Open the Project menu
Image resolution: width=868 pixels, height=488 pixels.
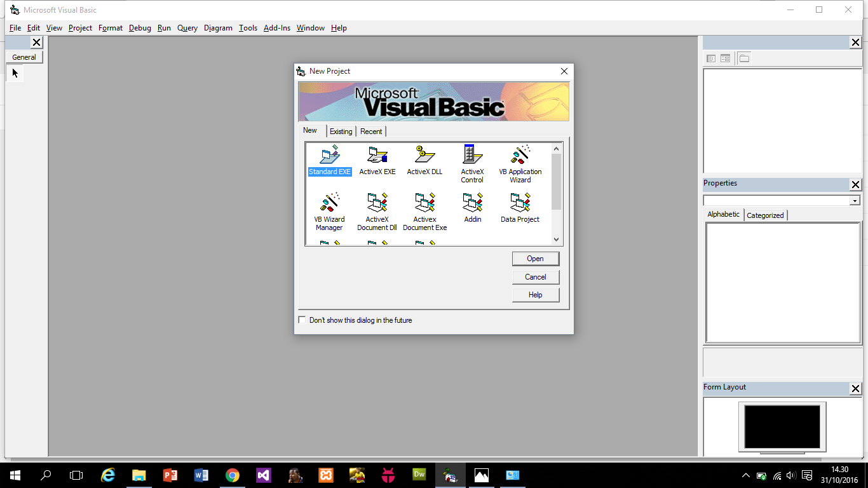tap(80, 28)
